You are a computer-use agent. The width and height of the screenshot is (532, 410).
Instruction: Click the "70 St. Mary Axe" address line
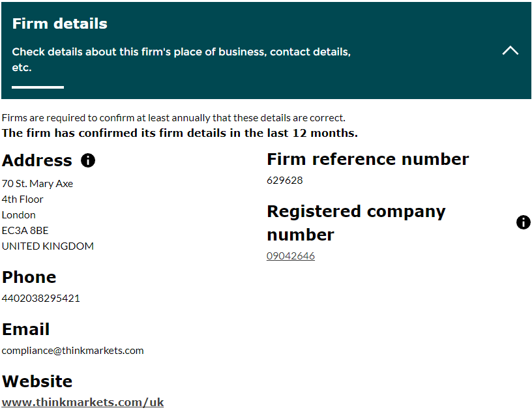pyautogui.click(x=37, y=184)
